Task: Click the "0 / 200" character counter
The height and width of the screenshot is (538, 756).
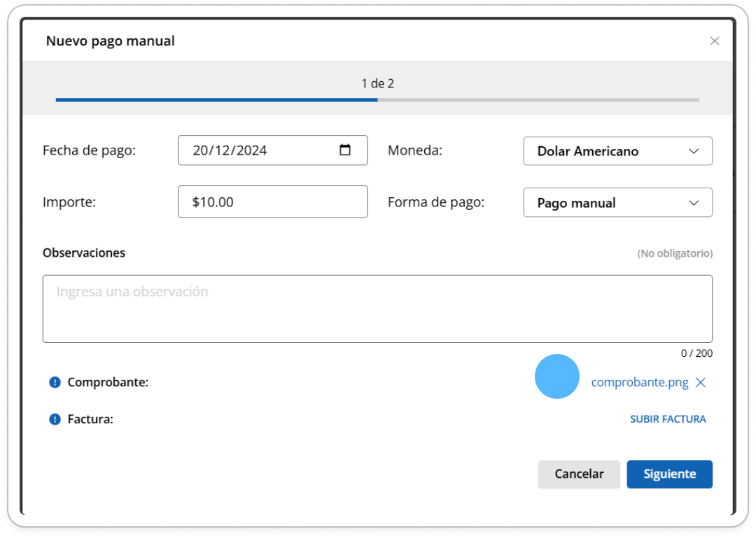Action: coord(696,353)
